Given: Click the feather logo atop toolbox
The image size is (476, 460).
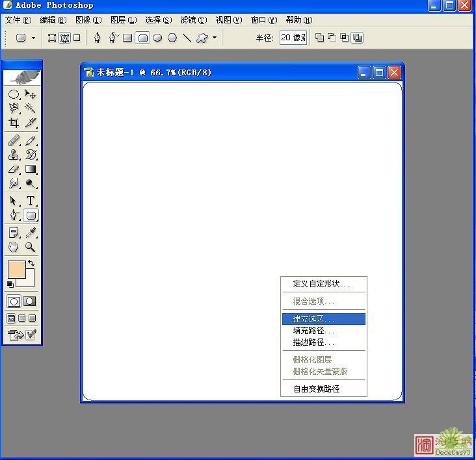Looking at the screenshot, I should click(22, 77).
